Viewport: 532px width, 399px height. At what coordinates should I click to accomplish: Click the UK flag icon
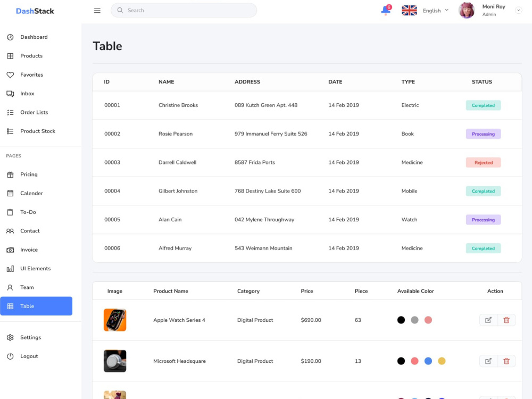(409, 11)
